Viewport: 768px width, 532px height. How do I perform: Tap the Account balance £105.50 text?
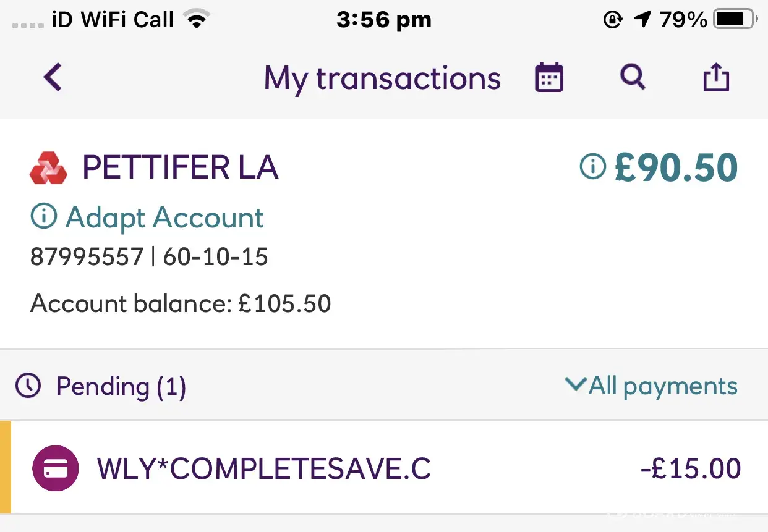pyautogui.click(x=181, y=304)
